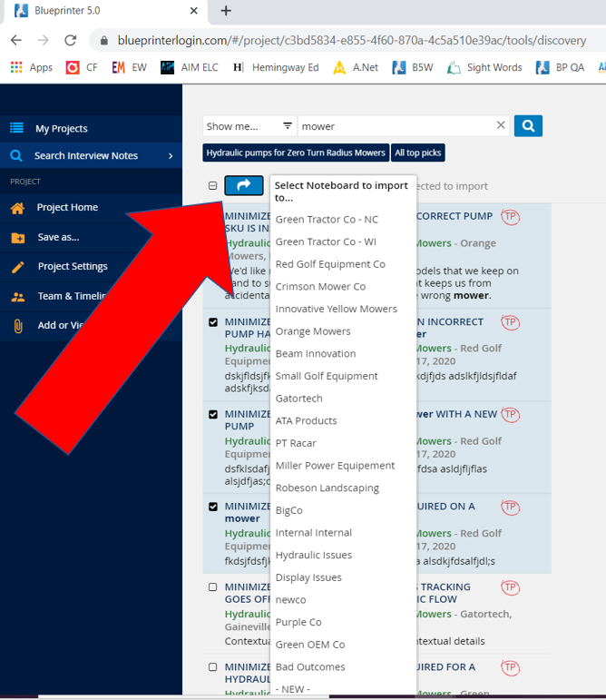
Task: Open the Hemingway Ed bookmark
Action: pos(276,67)
